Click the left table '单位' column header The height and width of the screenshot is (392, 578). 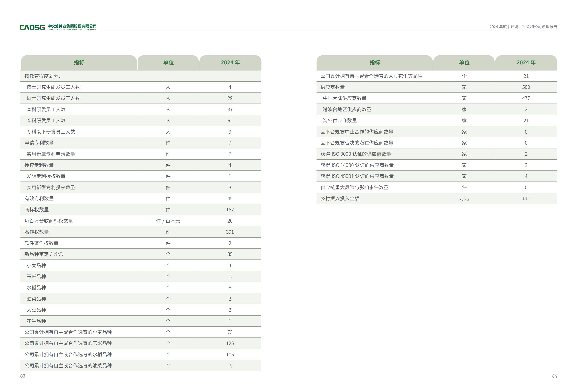[x=168, y=62]
